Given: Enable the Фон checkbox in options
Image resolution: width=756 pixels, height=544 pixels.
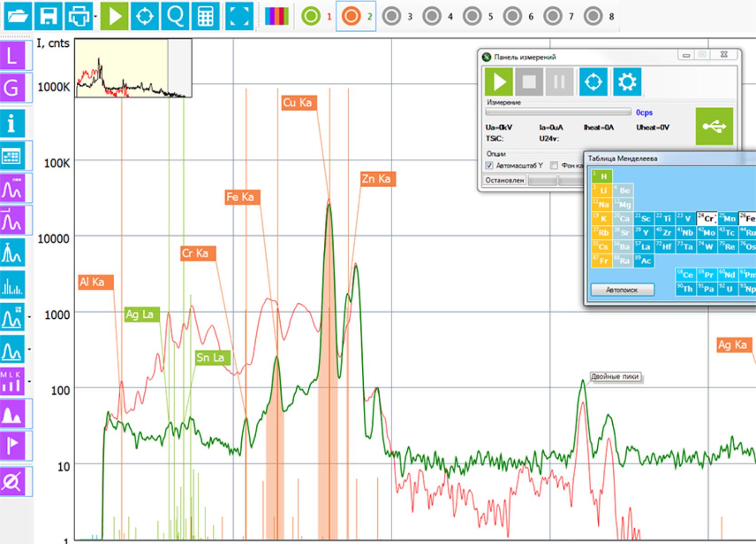Looking at the screenshot, I should pyautogui.click(x=554, y=165).
